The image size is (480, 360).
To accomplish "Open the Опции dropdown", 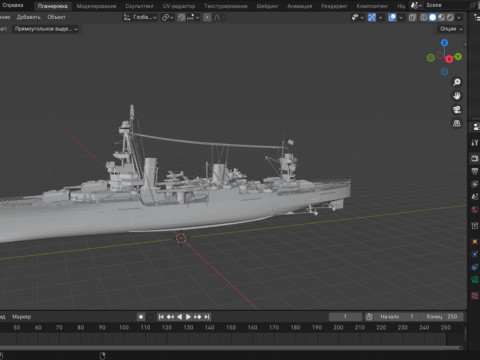I will [451, 29].
